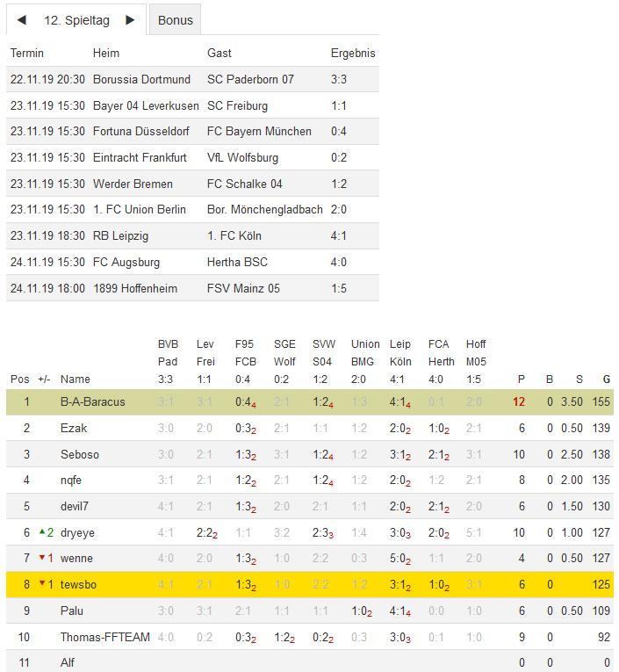Select the Borussia Dortmund match row
619x672 pixels.
click(x=140, y=79)
